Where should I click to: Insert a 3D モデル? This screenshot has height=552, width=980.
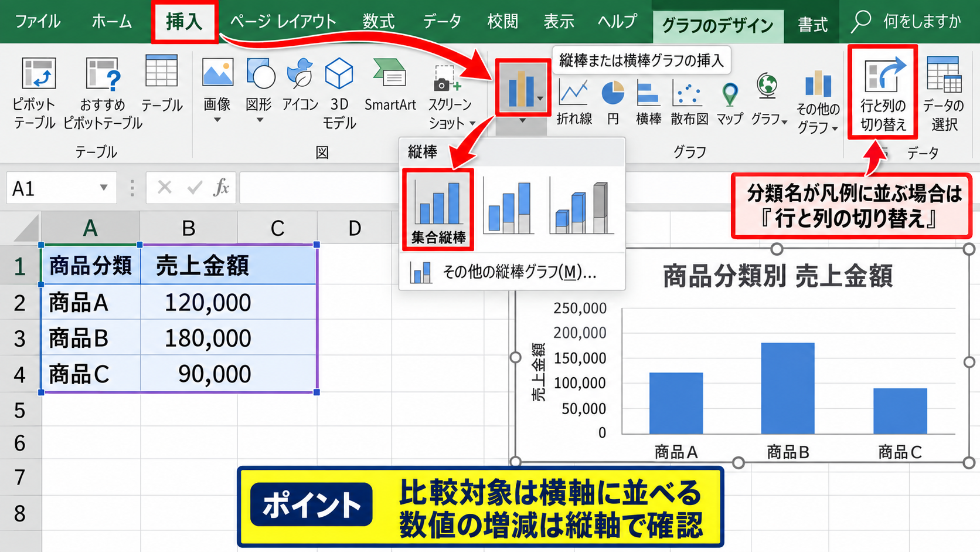[339, 93]
